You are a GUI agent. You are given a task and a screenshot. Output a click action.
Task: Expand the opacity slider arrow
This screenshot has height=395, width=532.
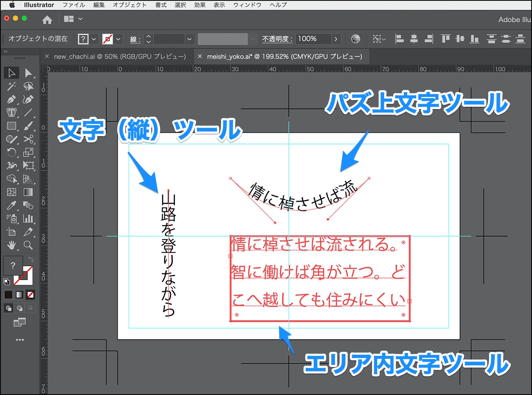coord(336,39)
